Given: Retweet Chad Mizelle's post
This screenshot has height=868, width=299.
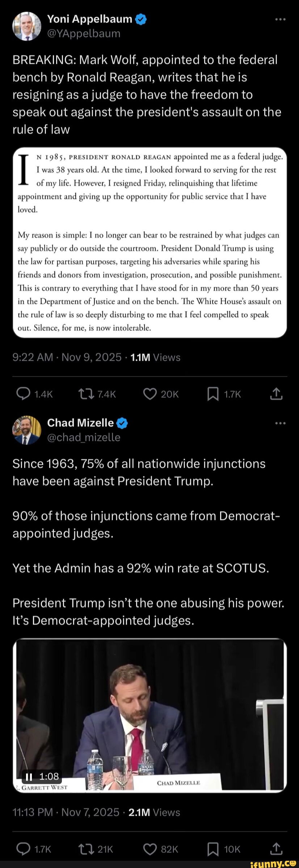Looking at the screenshot, I should click(x=87, y=849).
